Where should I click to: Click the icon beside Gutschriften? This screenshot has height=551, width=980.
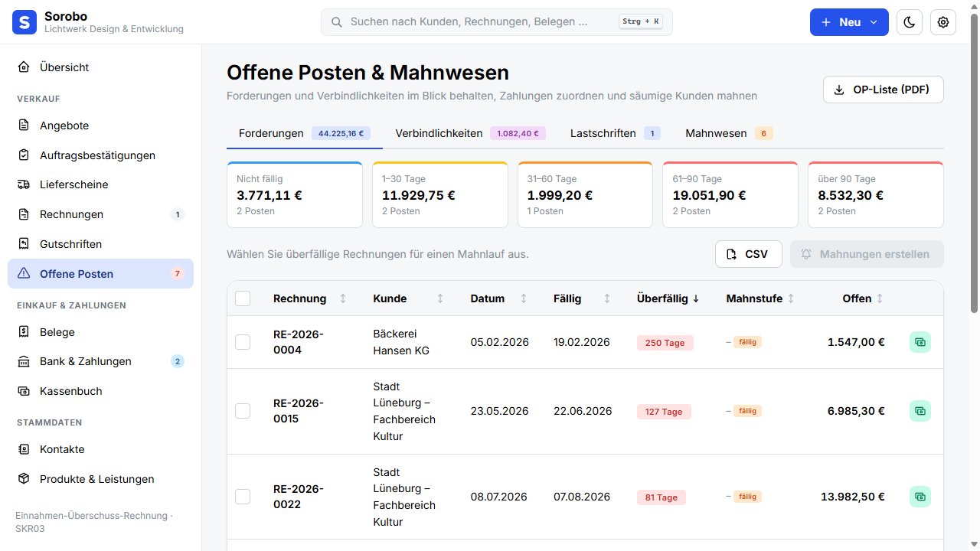[24, 244]
